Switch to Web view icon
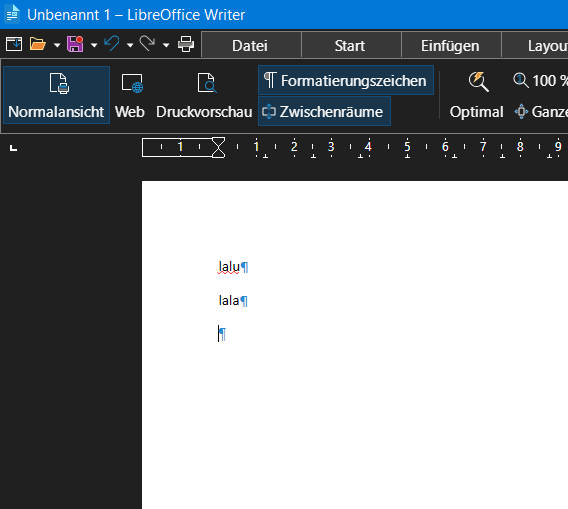The width and height of the screenshot is (568, 509). (130, 95)
